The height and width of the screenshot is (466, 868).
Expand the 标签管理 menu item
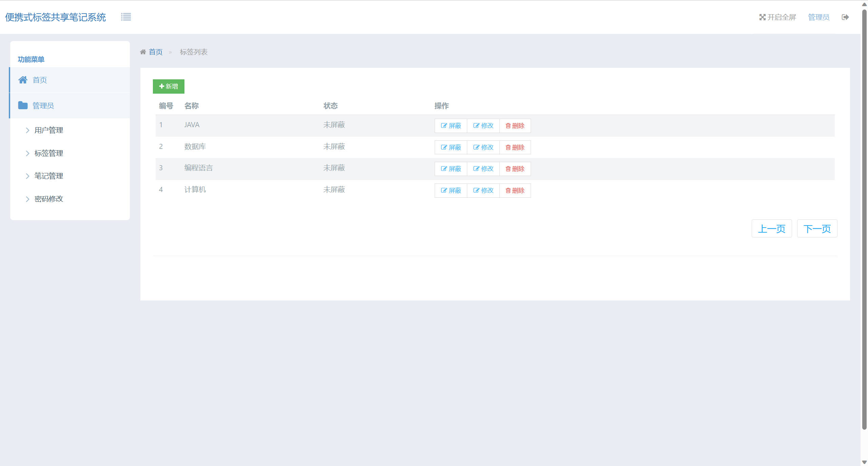pos(48,153)
